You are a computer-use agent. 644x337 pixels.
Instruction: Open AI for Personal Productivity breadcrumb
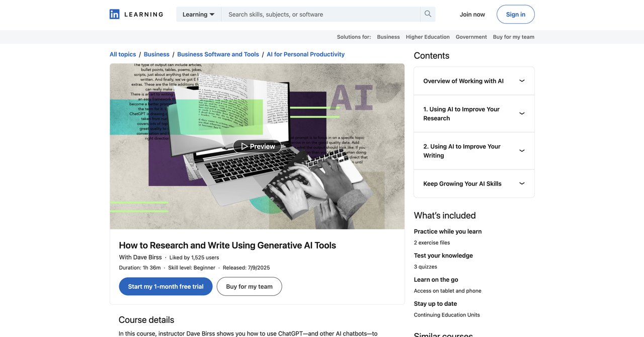point(305,54)
